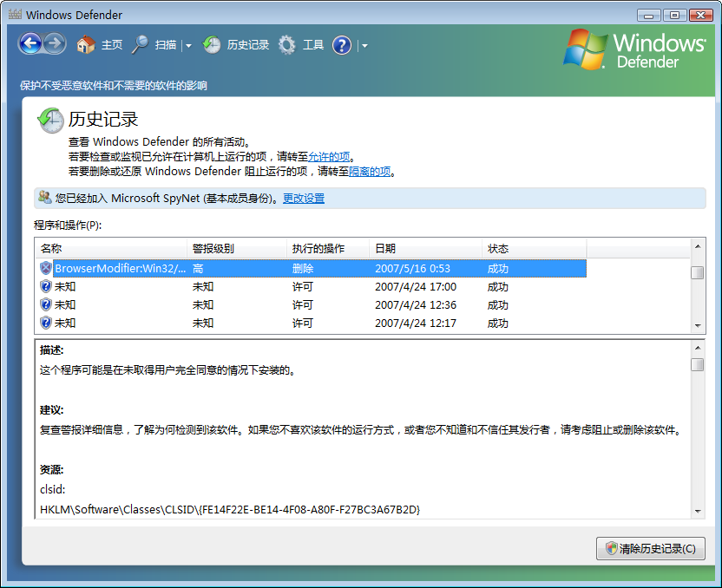Minimize the Windows Defender window
The image size is (722, 588).
(649, 16)
